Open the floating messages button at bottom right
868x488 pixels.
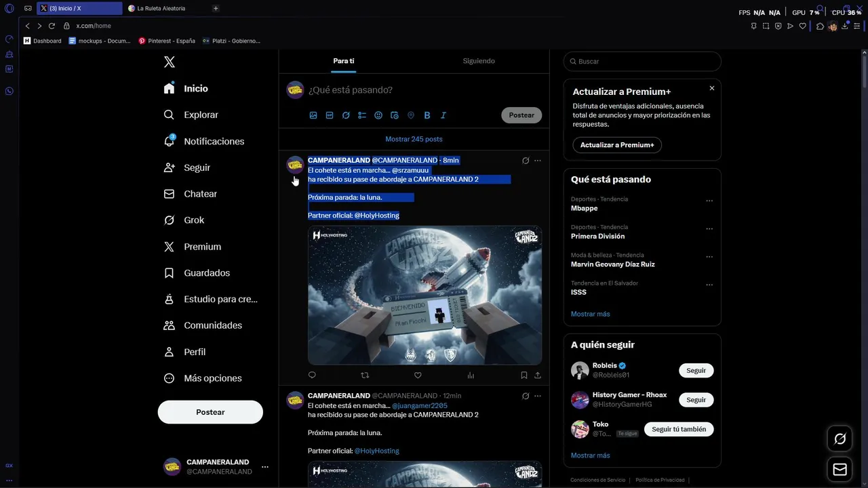[x=840, y=469]
